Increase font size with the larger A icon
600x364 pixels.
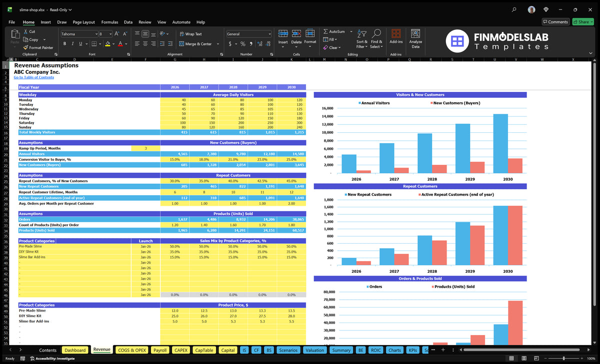(x=117, y=33)
